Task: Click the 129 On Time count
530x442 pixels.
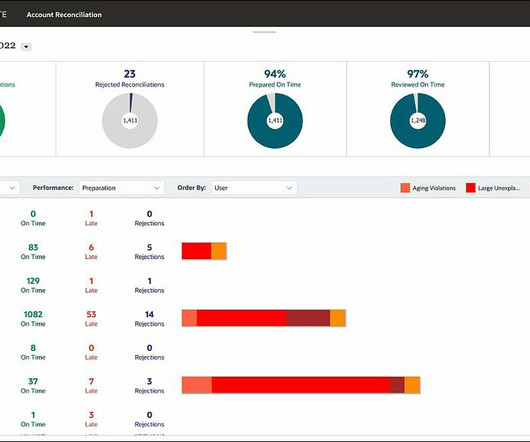Action: click(x=33, y=281)
